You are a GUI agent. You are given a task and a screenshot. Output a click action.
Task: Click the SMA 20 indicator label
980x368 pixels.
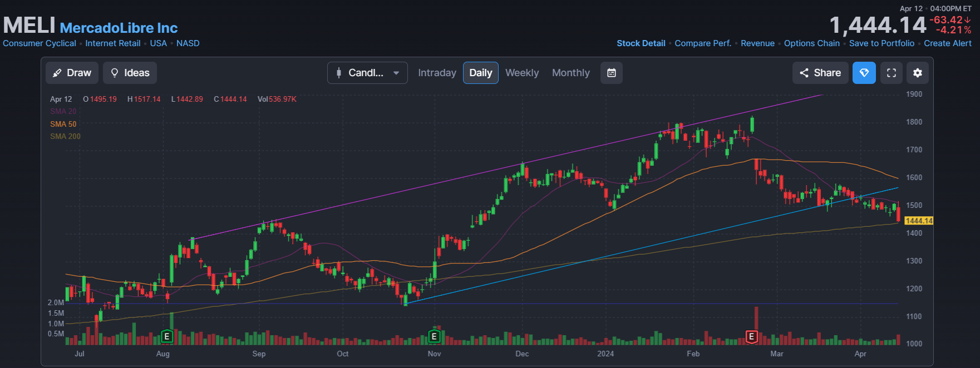(x=63, y=111)
